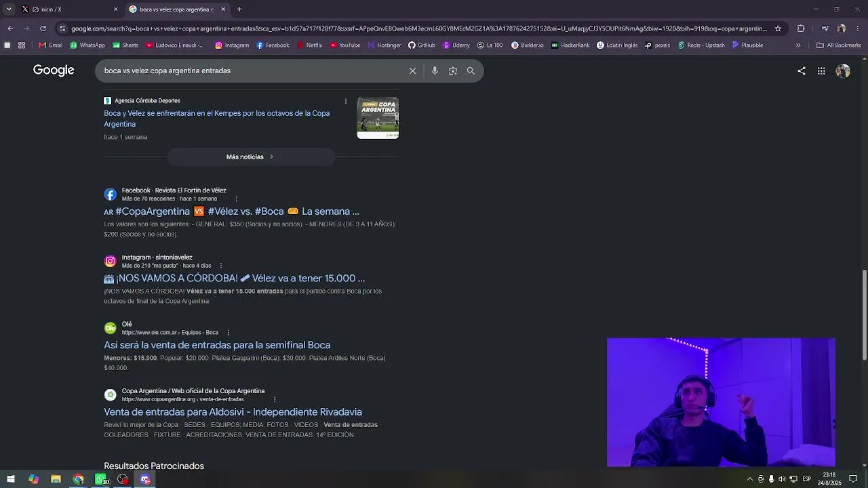This screenshot has width=868, height=488.
Task: Reload the page
Action: click(x=43, y=28)
